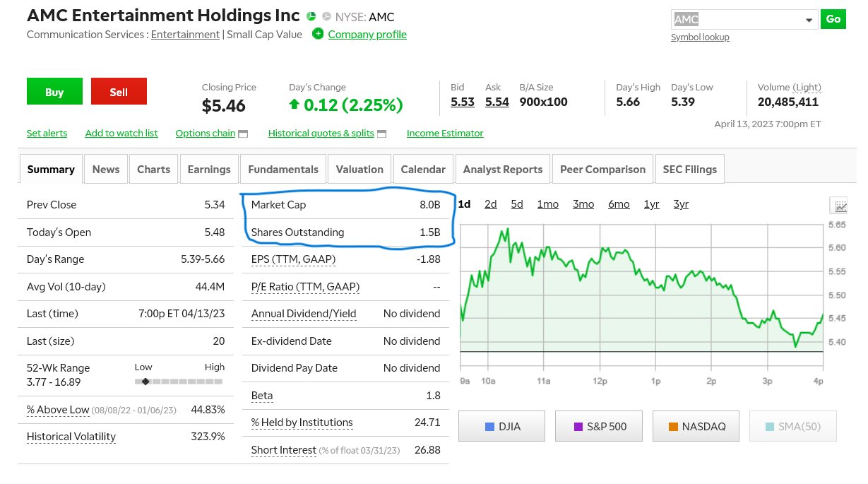Toggle the S&P 500 comparison overlay
Image resolution: width=868 pixels, height=484 pixels.
point(598,427)
